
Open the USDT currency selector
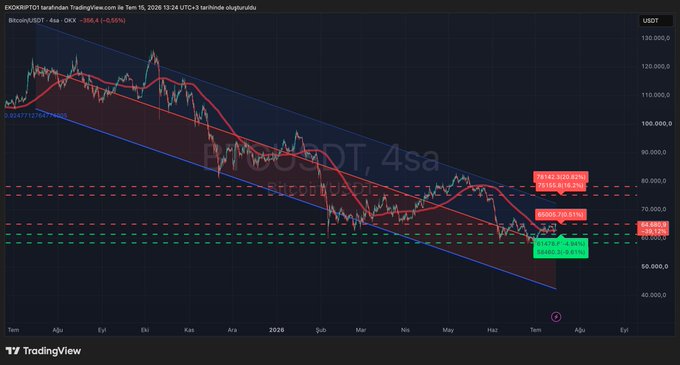656,21
